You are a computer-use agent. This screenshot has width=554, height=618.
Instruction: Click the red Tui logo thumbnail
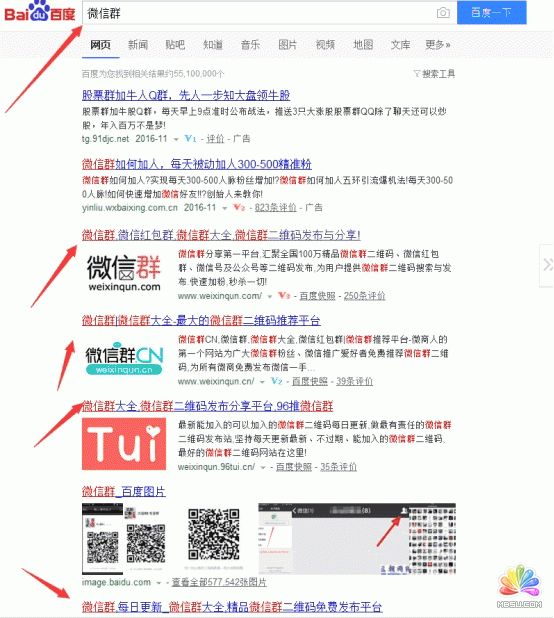coord(124,444)
